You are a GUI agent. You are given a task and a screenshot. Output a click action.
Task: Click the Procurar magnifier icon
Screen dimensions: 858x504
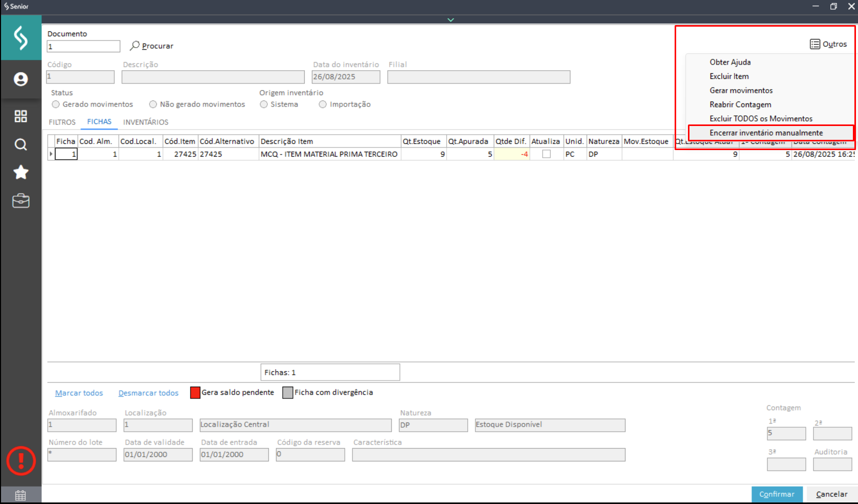pyautogui.click(x=135, y=46)
